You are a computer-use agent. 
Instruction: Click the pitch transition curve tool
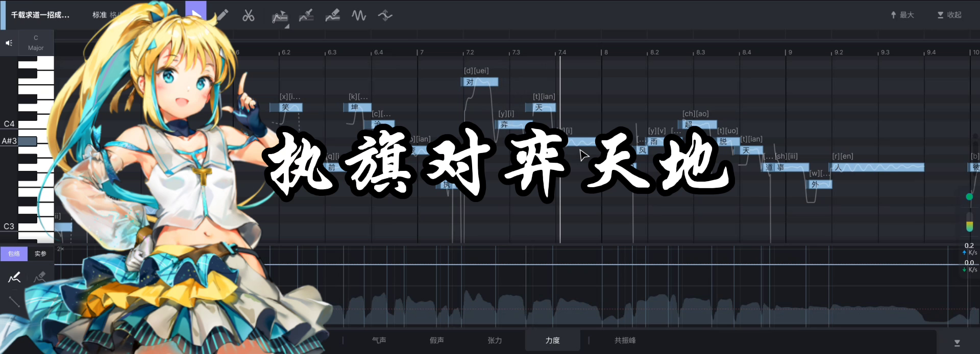[385, 15]
